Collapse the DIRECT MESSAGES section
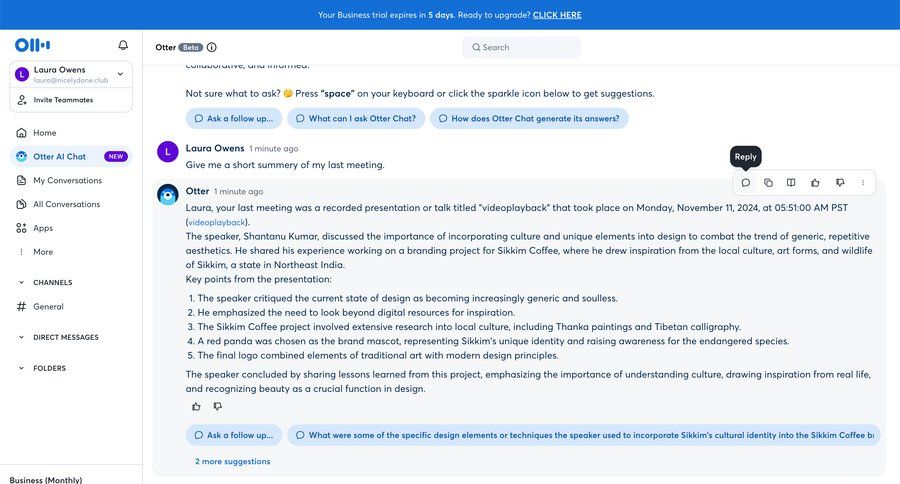The height and width of the screenshot is (484, 900). [21, 337]
